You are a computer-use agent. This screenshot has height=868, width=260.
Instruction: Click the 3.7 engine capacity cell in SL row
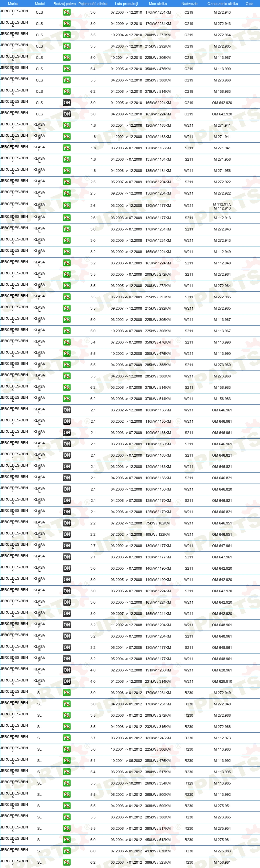93,738
